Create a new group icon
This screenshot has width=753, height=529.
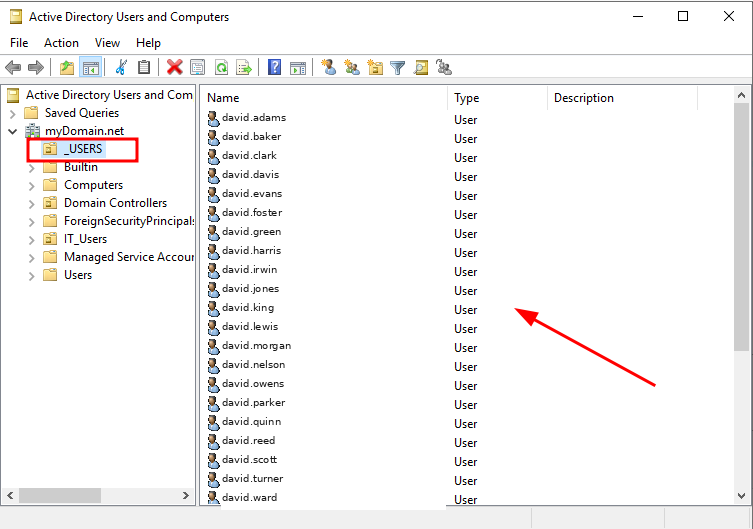pyautogui.click(x=352, y=67)
